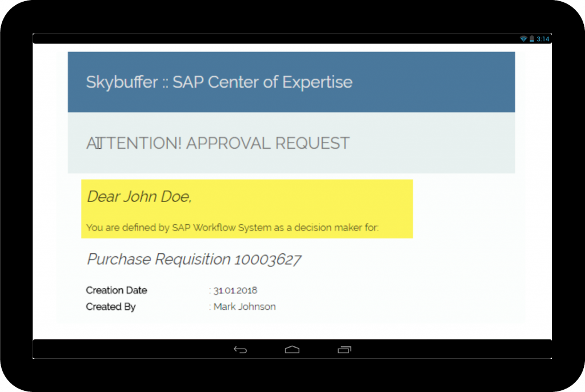The image size is (585, 392).
Task: Select the Dear John Doe greeting
Action: [x=139, y=196]
